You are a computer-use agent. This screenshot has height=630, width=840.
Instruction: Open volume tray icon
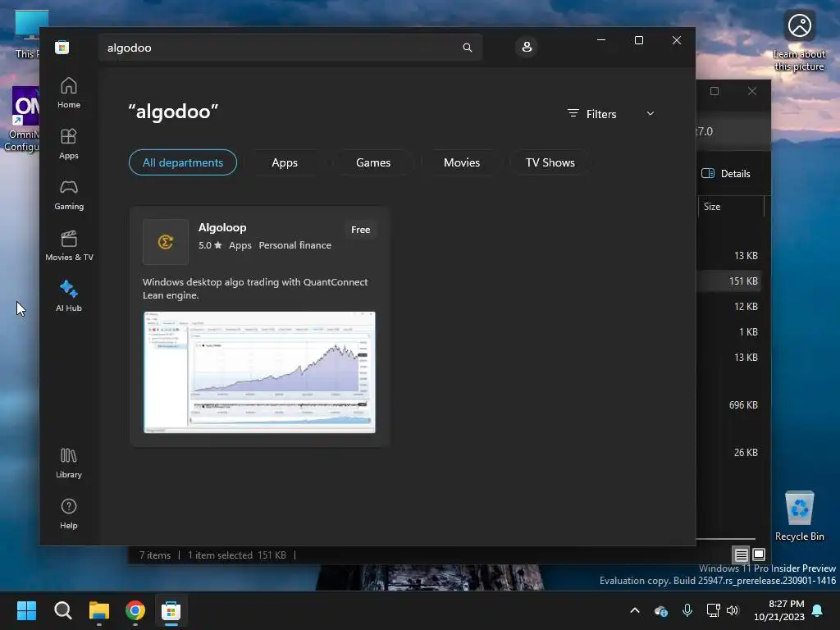[733, 610]
